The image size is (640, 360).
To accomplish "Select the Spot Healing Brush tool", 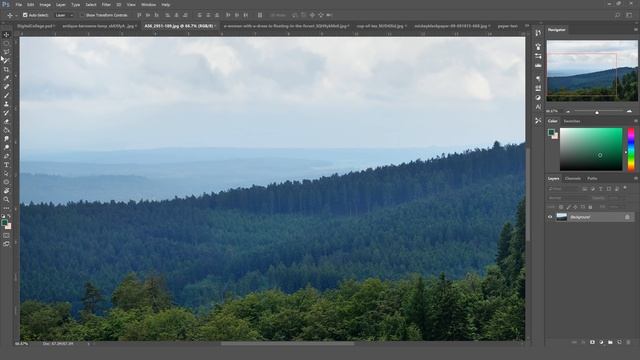I will (6, 87).
